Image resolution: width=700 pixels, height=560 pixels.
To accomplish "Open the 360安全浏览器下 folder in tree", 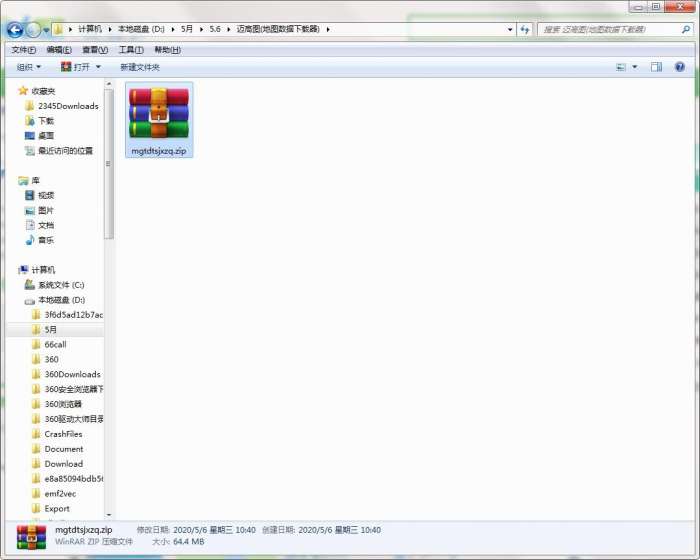I will click(x=73, y=389).
